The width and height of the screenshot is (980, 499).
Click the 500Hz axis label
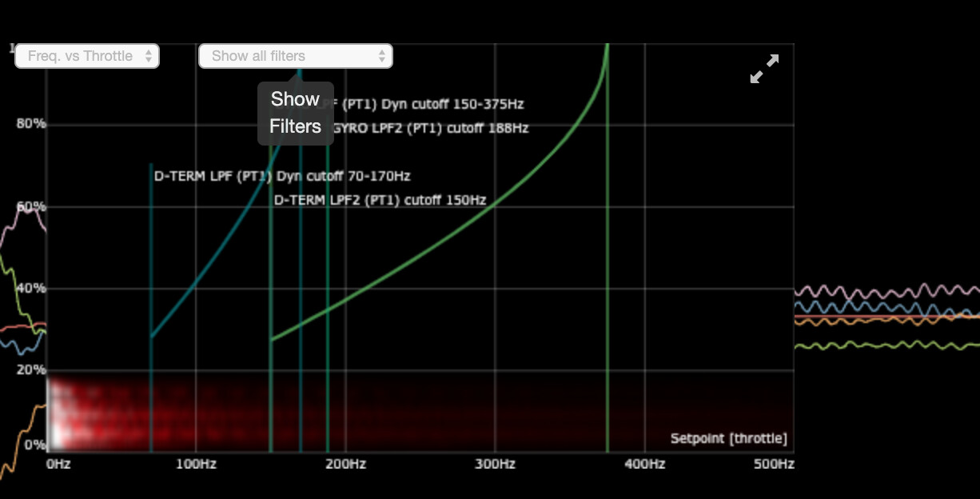click(775, 464)
